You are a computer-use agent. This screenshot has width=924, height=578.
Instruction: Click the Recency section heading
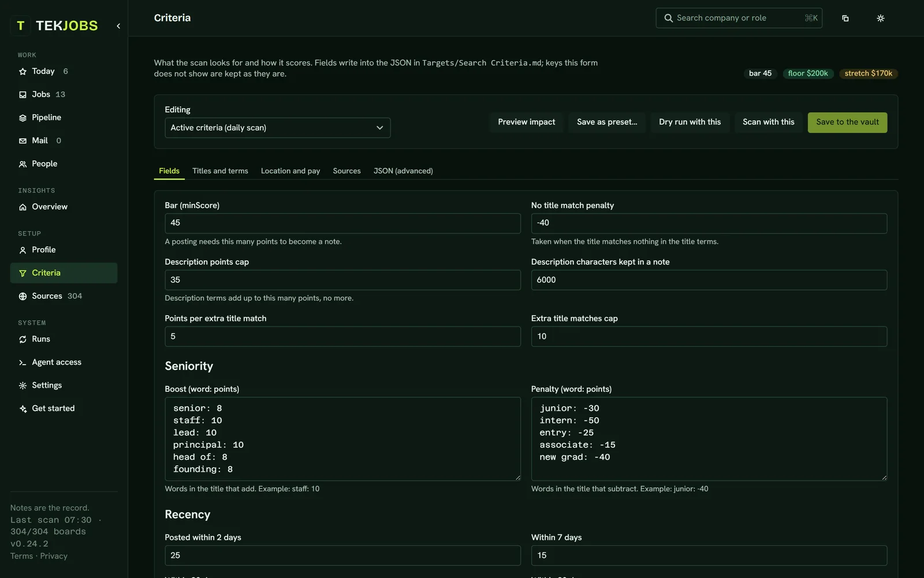click(x=187, y=515)
